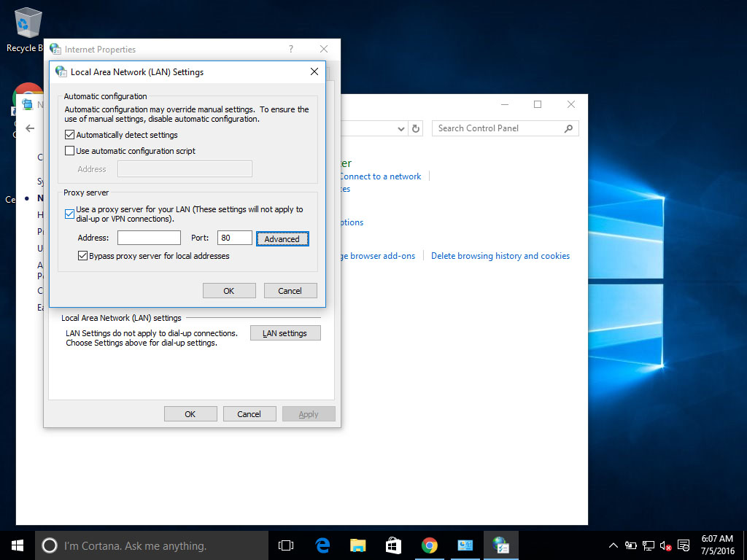Click Delete browsing history and cookies
Image resolution: width=747 pixels, height=560 pixels.
pos(500,256)
